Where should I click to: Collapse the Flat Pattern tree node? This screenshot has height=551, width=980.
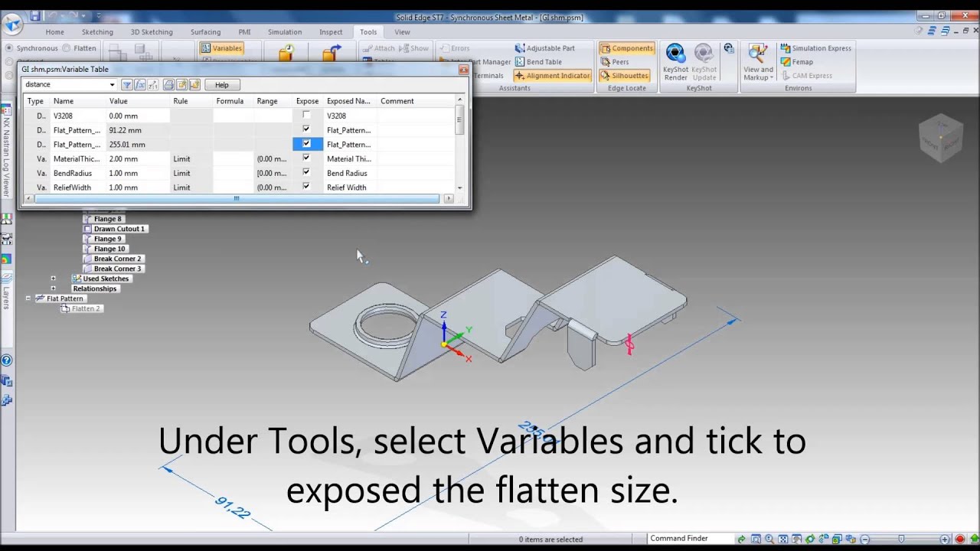[x=28, y=298]
